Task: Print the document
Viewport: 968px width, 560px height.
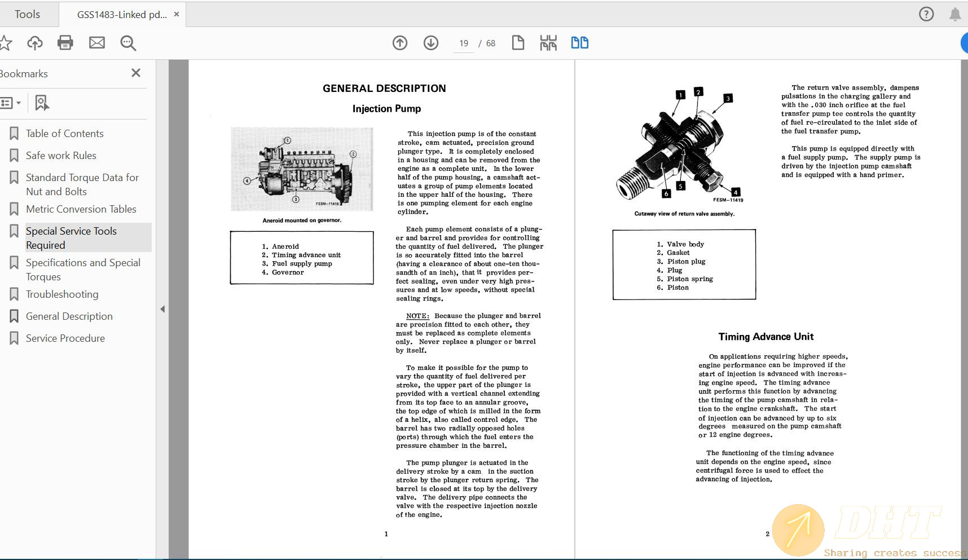Action: coord(65,43)
